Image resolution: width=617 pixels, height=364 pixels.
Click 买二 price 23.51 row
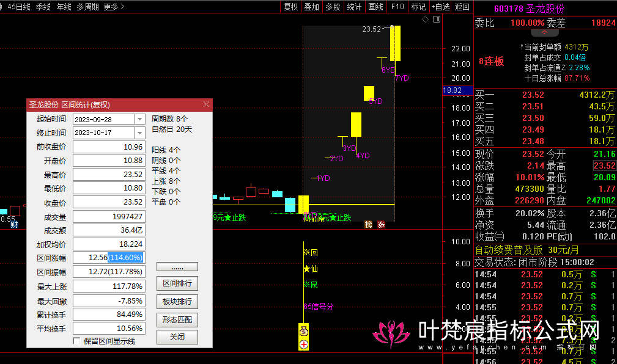(545, 106)
